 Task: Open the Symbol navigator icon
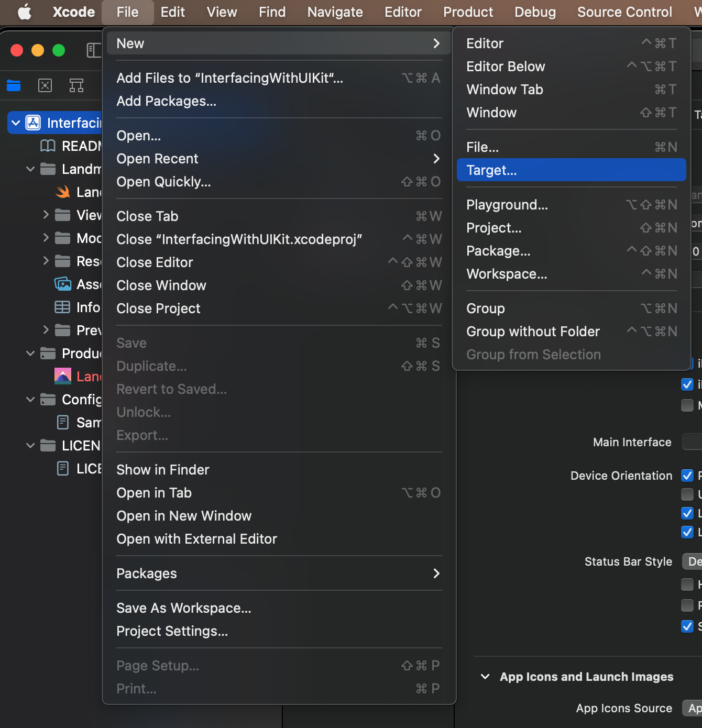tap(76, 85)
